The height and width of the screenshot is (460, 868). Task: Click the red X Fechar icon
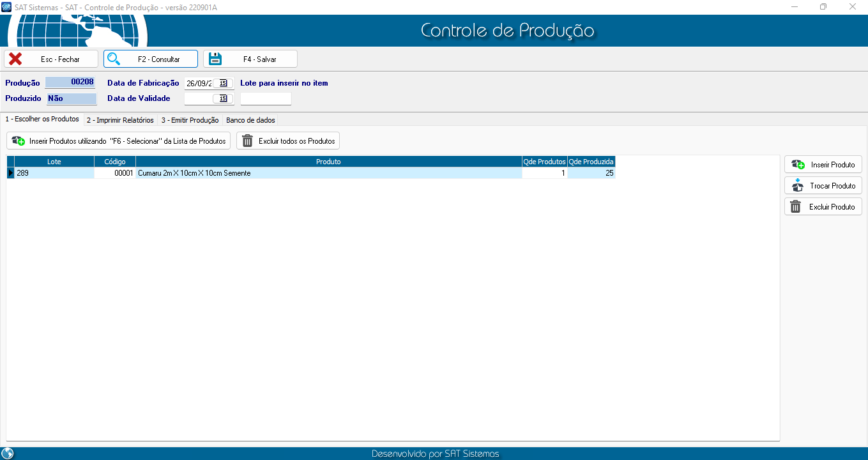coord(15,59)
